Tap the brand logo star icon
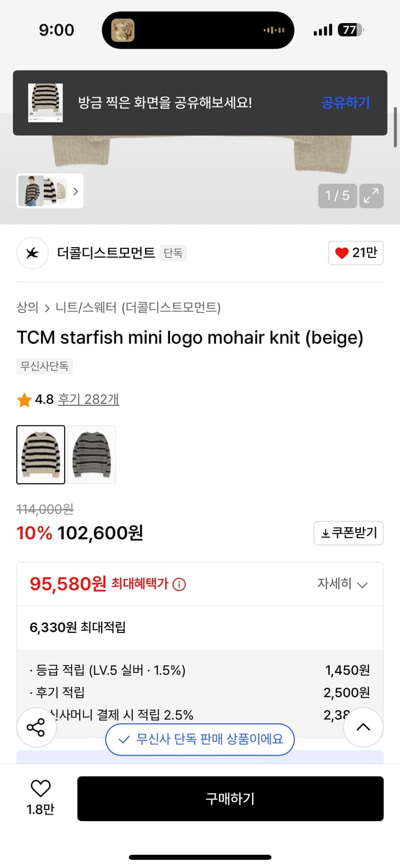 click(32, 253)
